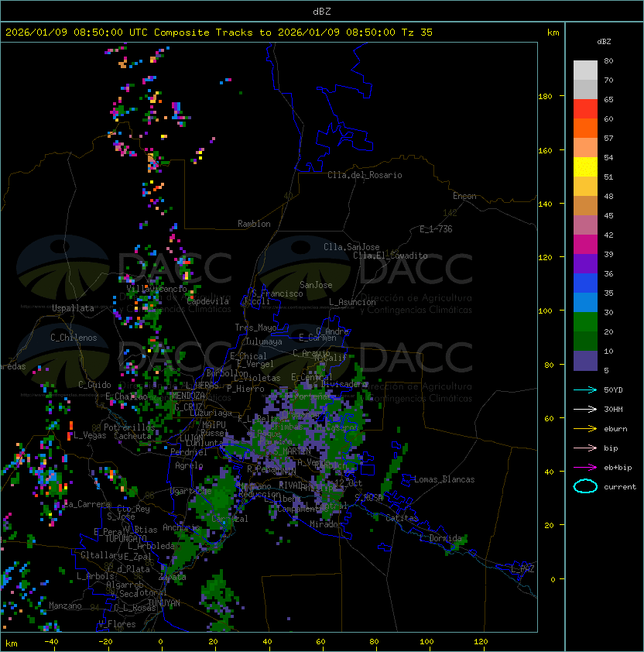Click the 'L_Dormida' map label

(x=440, y=538)
